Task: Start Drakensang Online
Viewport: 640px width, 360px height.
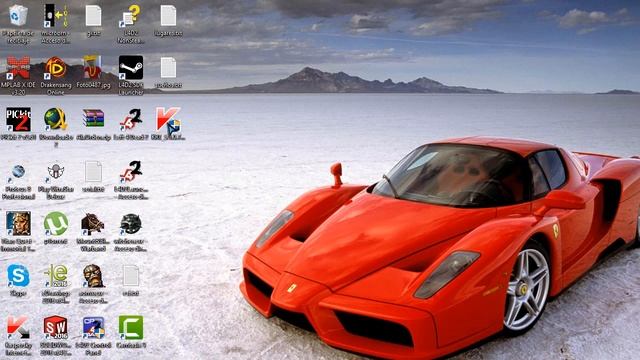Action: (56, 67)
